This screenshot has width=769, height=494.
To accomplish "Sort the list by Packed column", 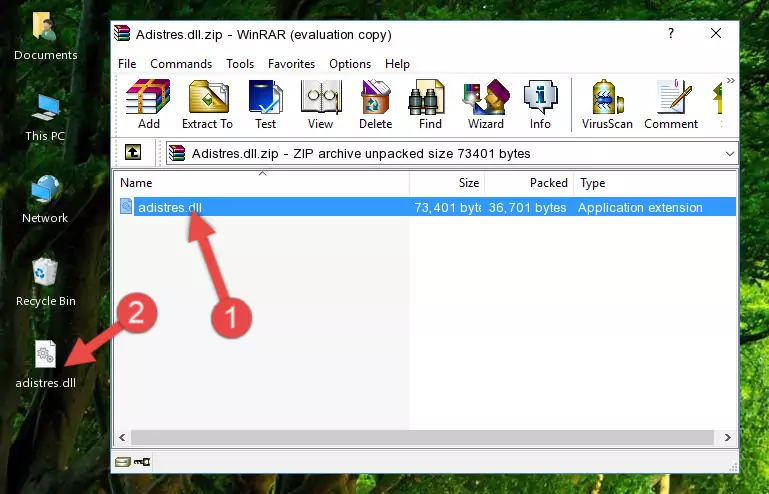I will pyautogui.click(x=529, y=183).
